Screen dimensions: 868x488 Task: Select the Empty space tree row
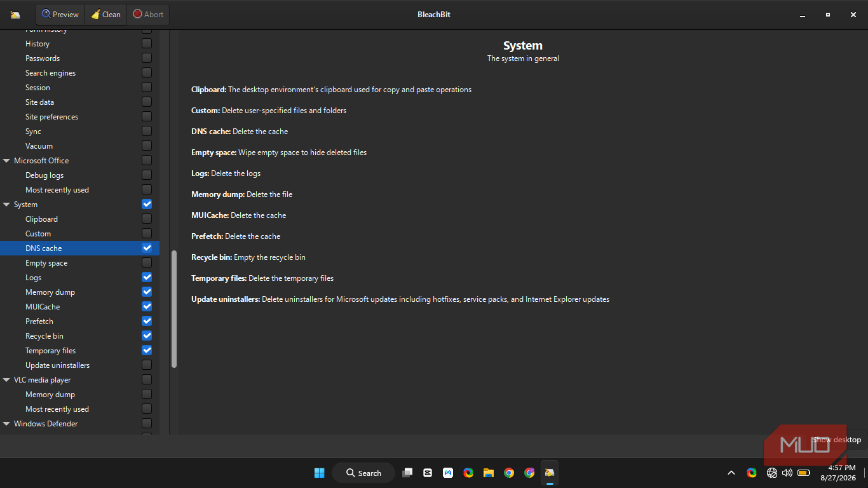(x=79, y=262)
